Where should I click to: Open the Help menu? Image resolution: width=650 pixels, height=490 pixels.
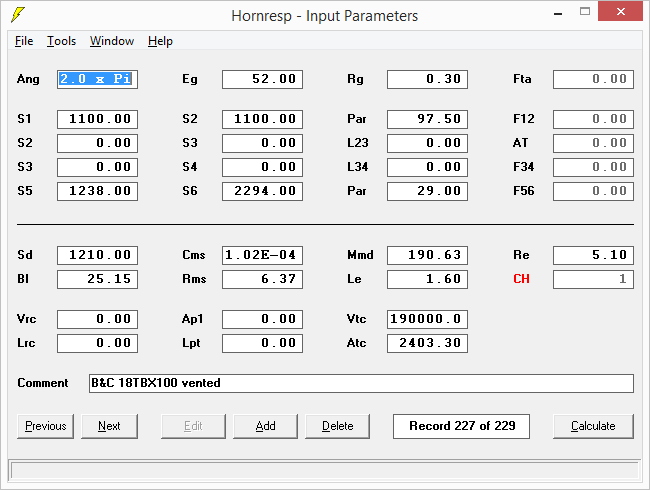[160, 41]
